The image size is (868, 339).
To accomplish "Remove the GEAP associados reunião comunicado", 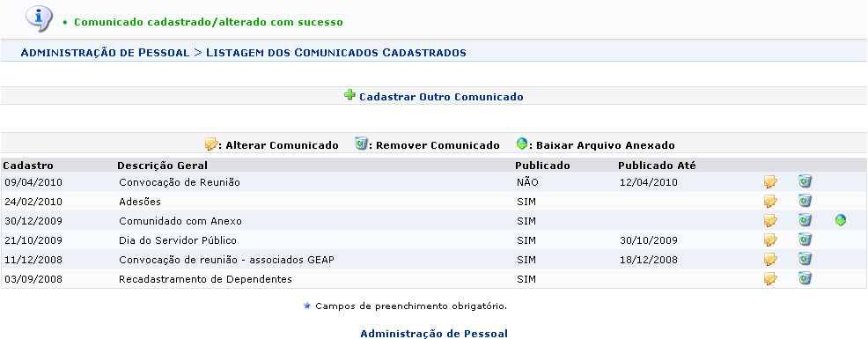I will (805, 259).
